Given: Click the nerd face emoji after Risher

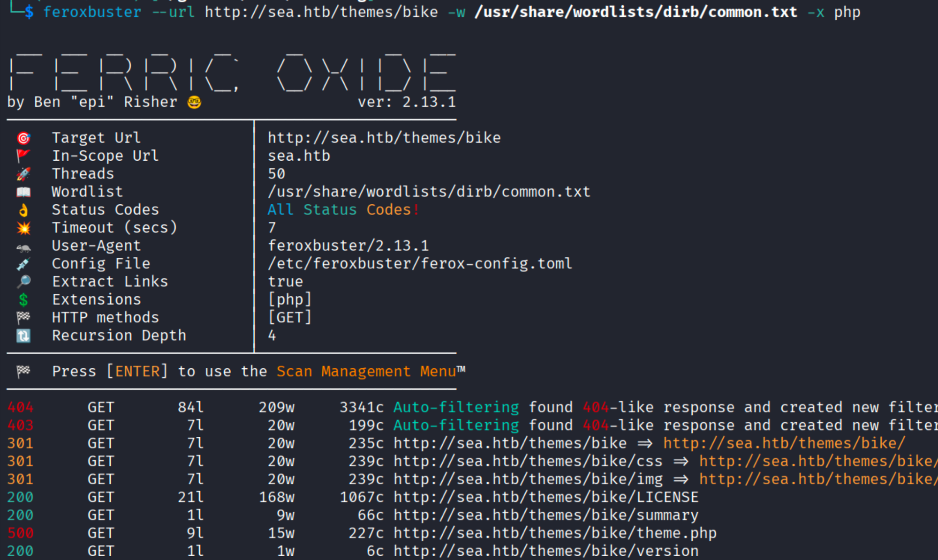Looking at the screenshot, I should pyautogui.click(x=194, y=102).
